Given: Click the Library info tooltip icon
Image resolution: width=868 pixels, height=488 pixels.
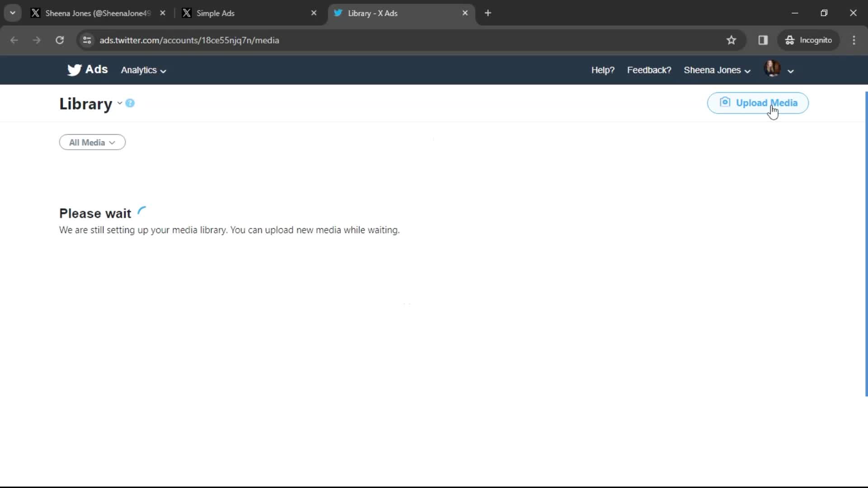Looking at the screenshot, I should coord(130,102).
